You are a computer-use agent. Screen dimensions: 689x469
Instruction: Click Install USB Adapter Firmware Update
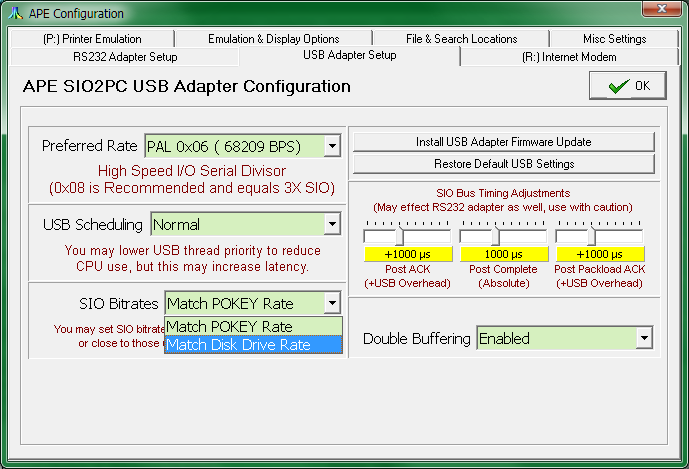(504, 142)
